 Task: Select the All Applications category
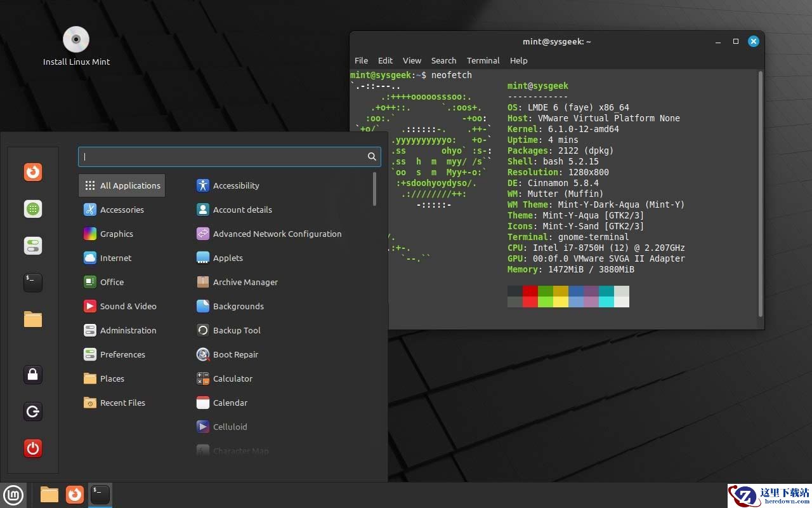pyautogui.click(x=122, y=185)
